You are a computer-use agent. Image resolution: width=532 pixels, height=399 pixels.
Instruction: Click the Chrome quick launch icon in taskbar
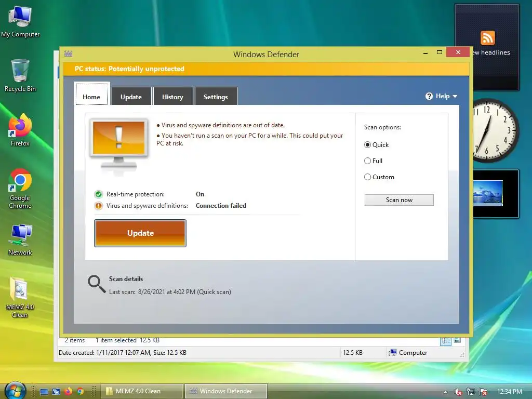(x=81, y=391)
